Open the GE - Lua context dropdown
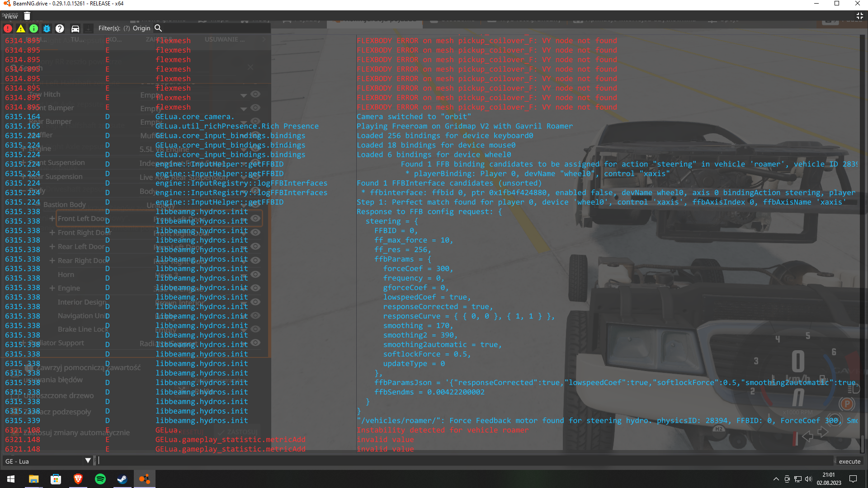Image resolution: width=868 pixels, height=488 pixels. 48,461
